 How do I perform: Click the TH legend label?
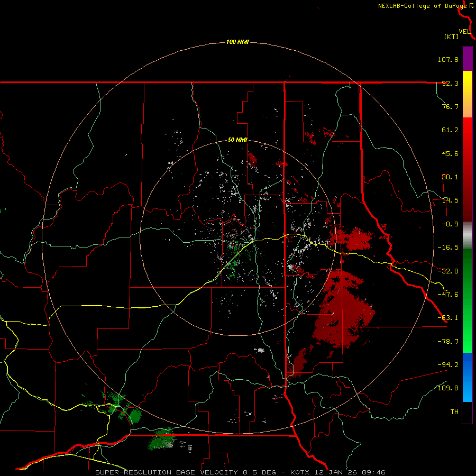point(454,412)
